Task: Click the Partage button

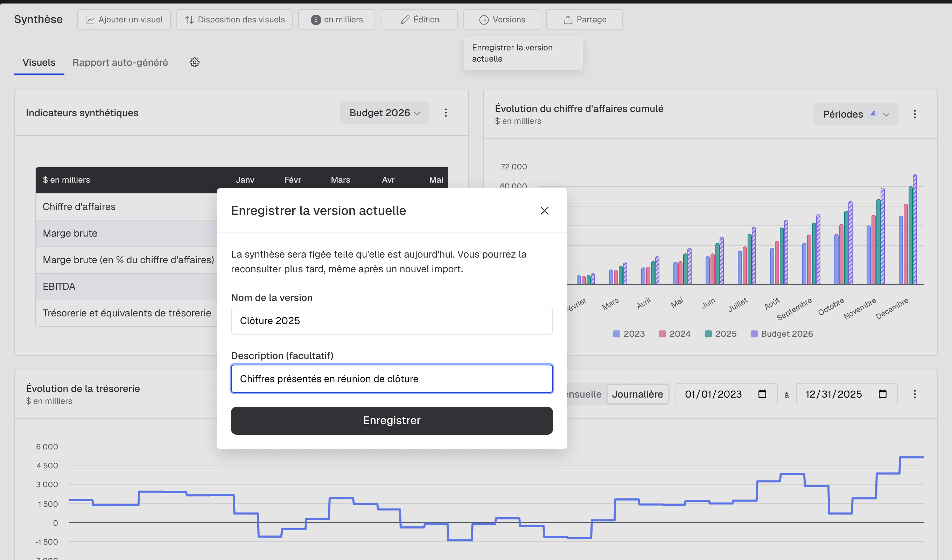Action: pos(584,20)
